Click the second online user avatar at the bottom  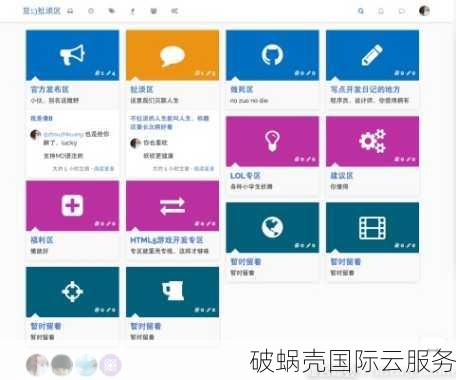(x=62, y=365)
